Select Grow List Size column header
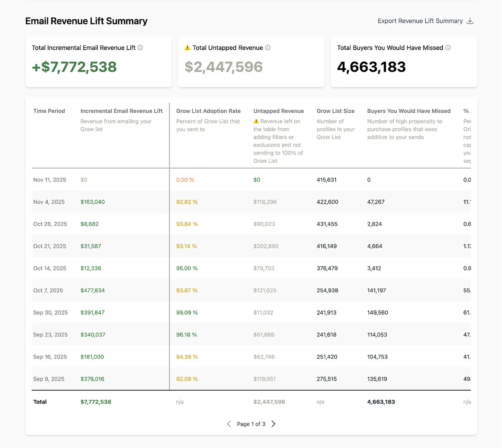 [336, 111]
